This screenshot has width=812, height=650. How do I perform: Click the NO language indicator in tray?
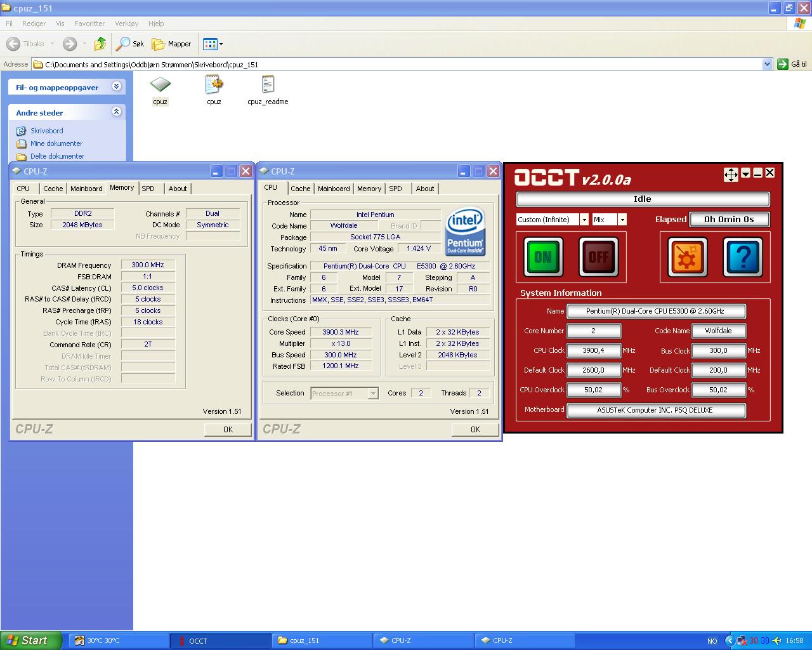point(712,641)
